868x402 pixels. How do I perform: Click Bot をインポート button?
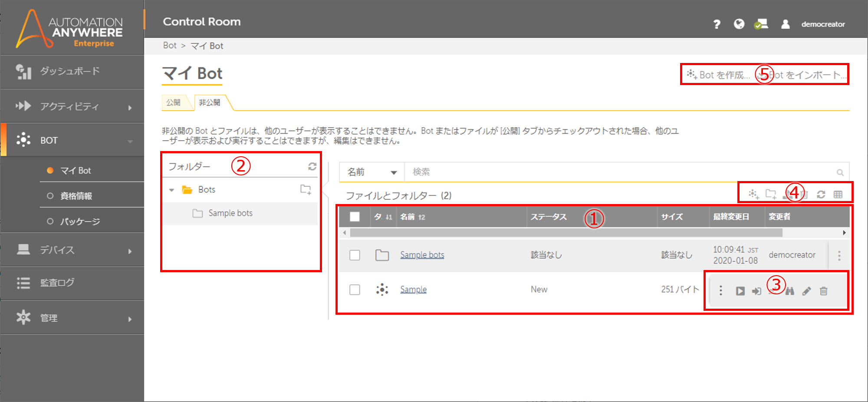(802, 75)
